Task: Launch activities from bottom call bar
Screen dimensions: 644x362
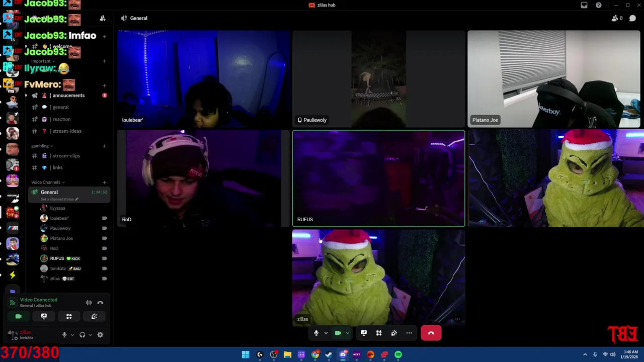Action: 379,333
